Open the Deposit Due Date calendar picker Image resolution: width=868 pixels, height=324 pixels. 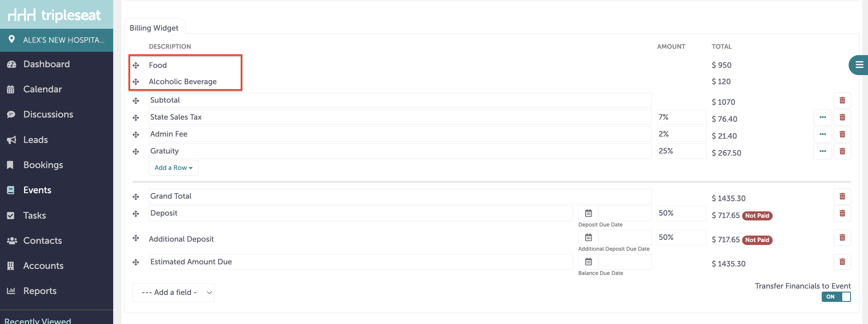[588, 213]
